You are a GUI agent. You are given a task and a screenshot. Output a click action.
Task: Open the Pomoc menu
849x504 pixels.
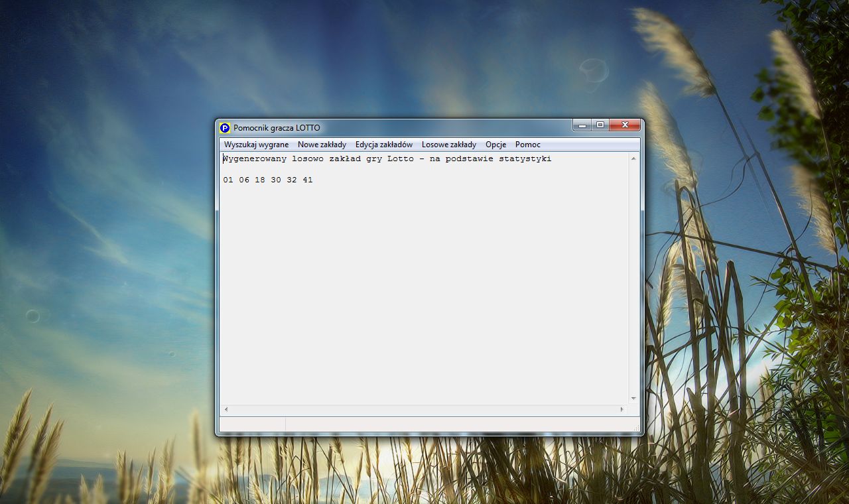point(528,145)
